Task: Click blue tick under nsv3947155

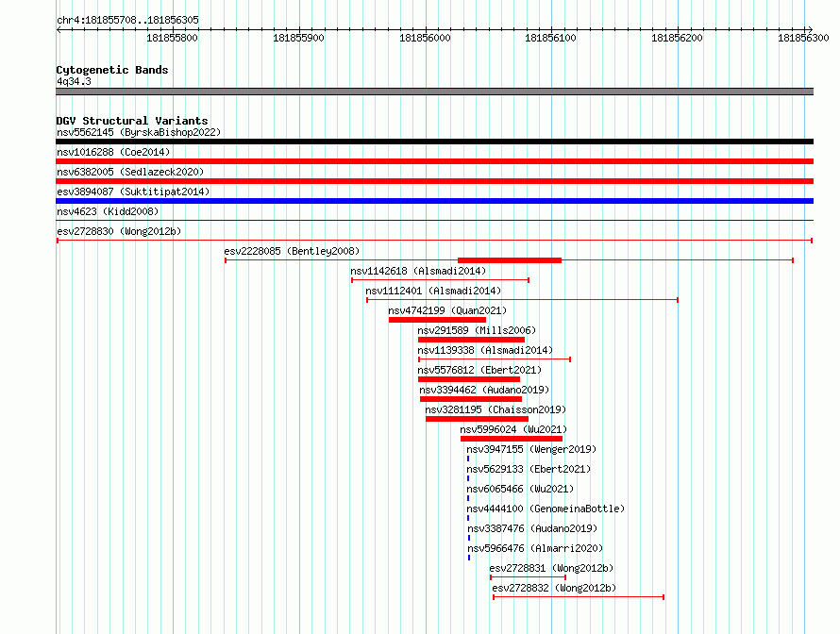Action: coord(468,459)
